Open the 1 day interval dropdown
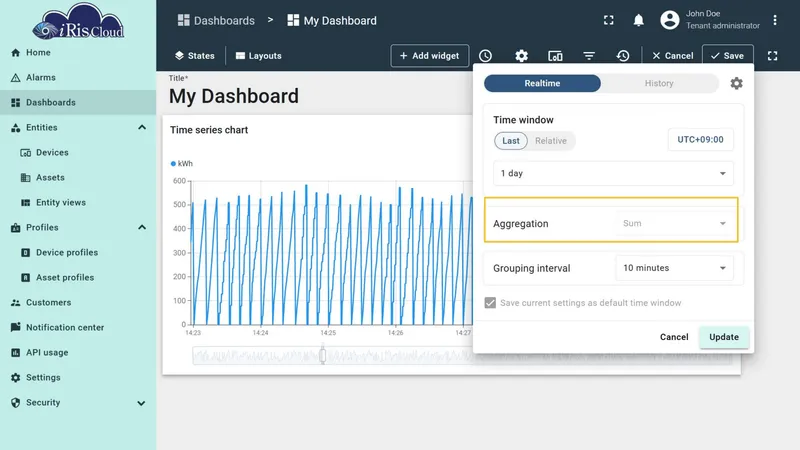This screenshot has width=800, height=450. click(x=613, y=173)
